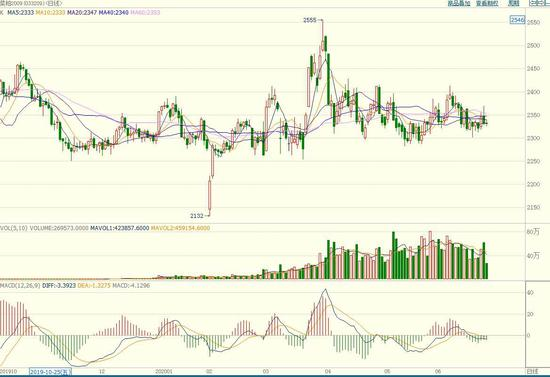Viewport: 550px width, 377px height.
Task: Click the MACD:-4.1296 value
Action: coord(131,286)
